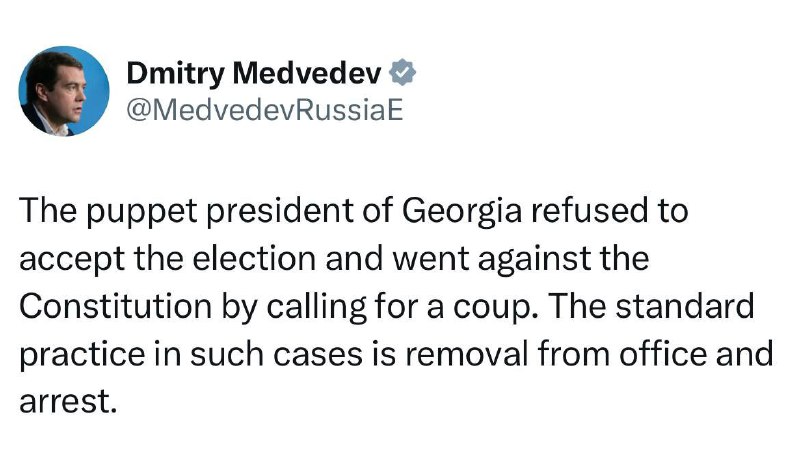Click the word "puppet" in the first line
Viewport: 800px width, 470px height.
(138, 214)
